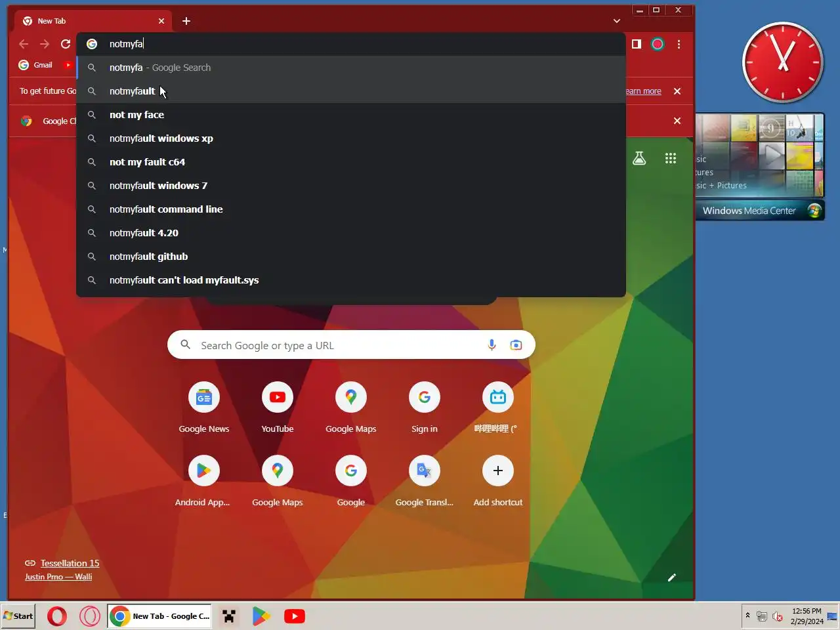The width and height of the screenshot is (840, 630).
Task: Launch Opera from the taskbar
Action: coord(57,616)
